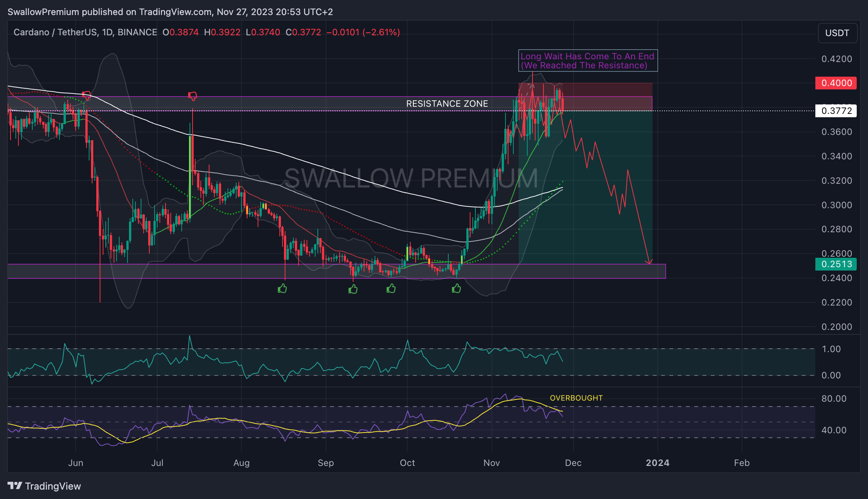Screen dimensions: 868x499
Task: Click the green thumbs-up icon below mid-August low
Action: [282, 289]
